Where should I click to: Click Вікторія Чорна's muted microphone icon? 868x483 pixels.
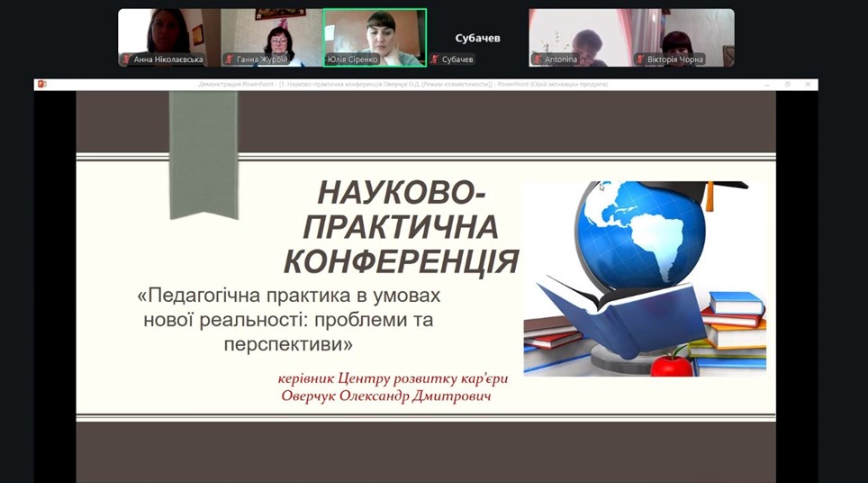(x=640, y=60)
